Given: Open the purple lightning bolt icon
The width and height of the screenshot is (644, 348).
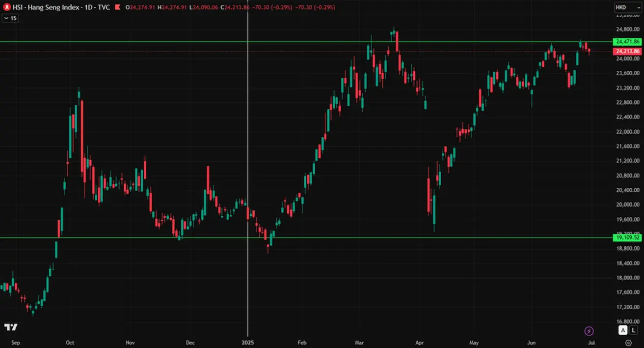Looking at the screenshot, I should point(589,331).
